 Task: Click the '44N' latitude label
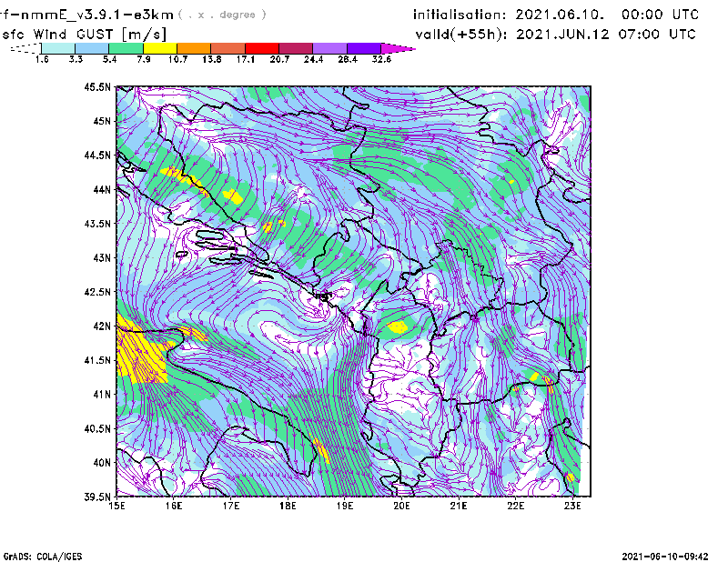click(x=102, y=189)
